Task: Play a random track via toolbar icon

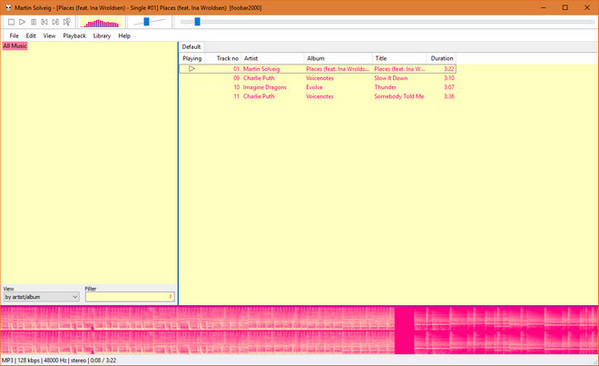Action: pyautogui.click(x=67, y=22)
